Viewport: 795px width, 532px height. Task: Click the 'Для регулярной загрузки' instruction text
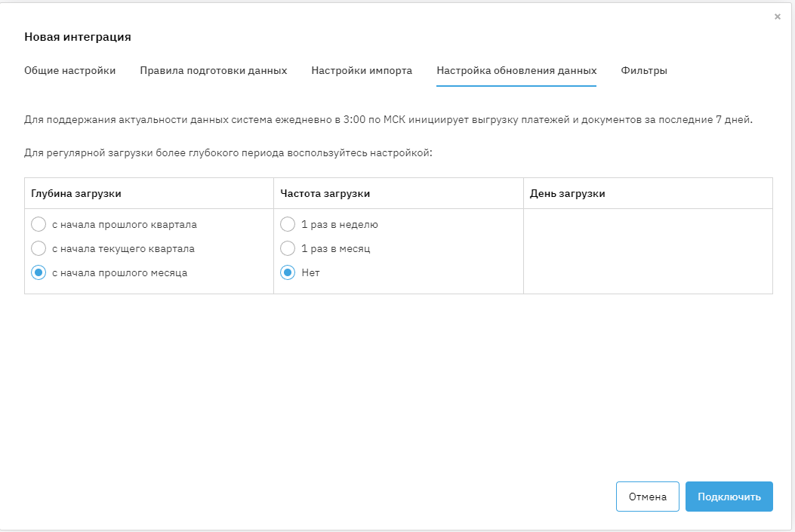tap(228, 153)
